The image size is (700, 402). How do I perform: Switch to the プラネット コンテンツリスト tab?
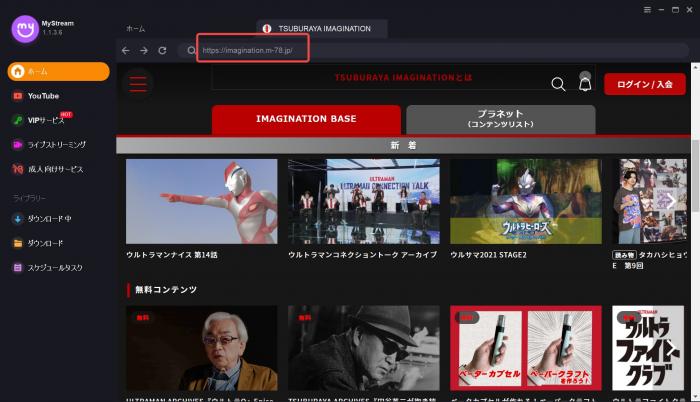[x=501, y=119]
